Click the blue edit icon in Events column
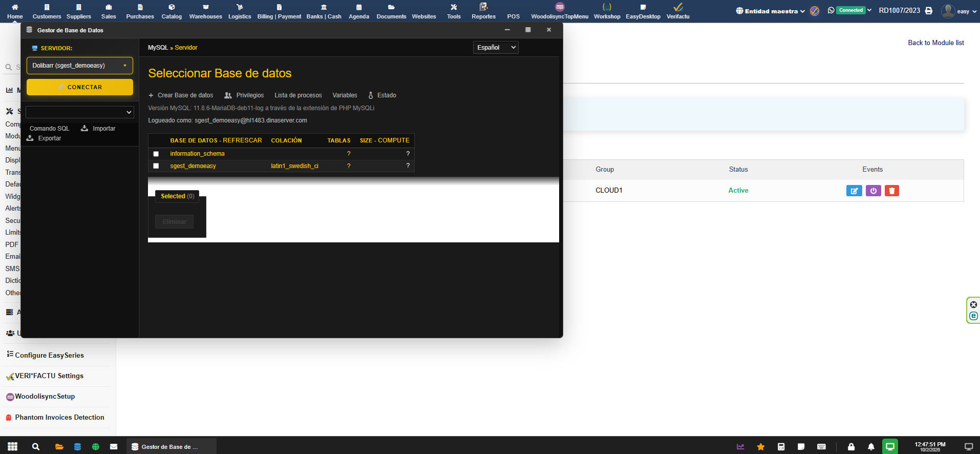 coord(854,191)
